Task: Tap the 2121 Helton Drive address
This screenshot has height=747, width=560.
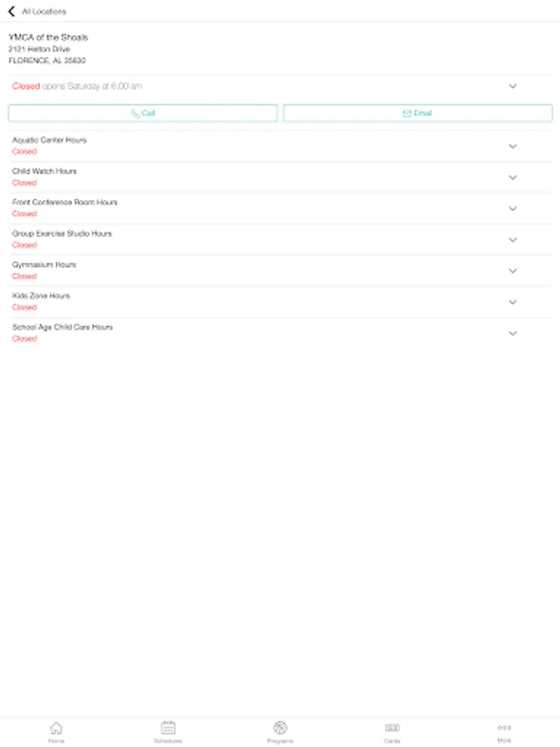Action: 39,49
